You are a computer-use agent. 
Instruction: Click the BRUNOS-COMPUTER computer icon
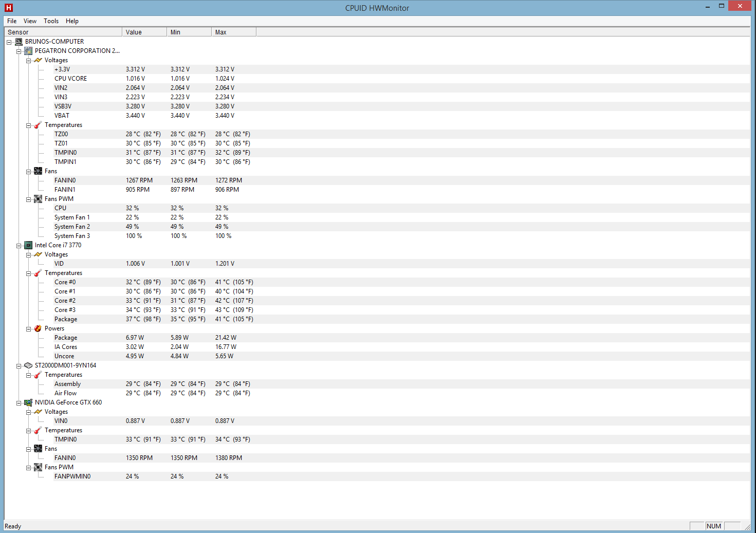click(x=19, y=42)
